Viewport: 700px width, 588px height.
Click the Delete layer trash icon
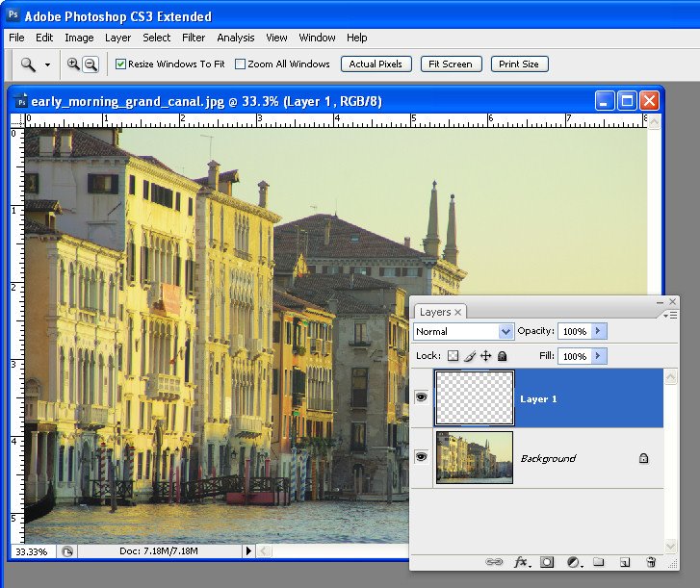click(x=651, y=562)
